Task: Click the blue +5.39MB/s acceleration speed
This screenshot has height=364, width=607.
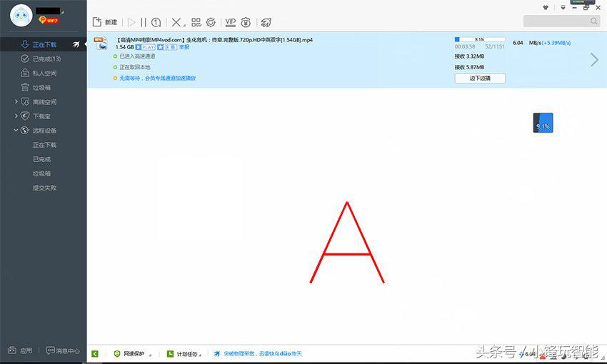Action: (556, 43)
